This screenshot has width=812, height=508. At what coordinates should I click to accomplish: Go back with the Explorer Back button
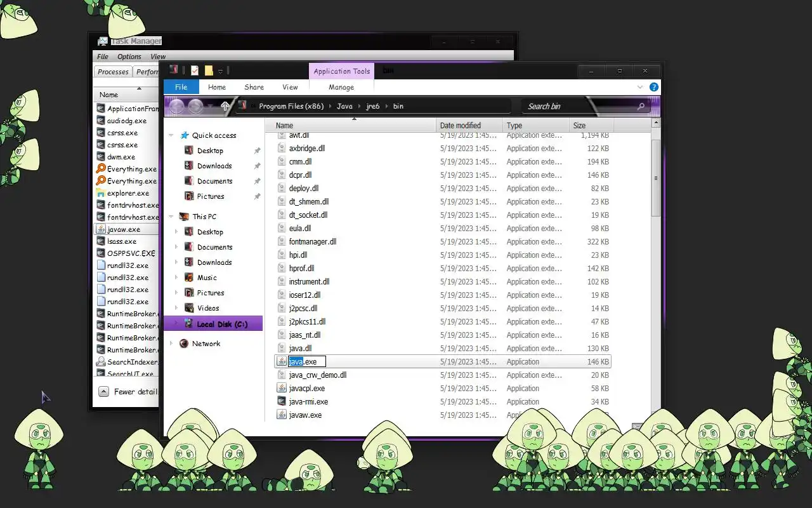click(177, 106)
